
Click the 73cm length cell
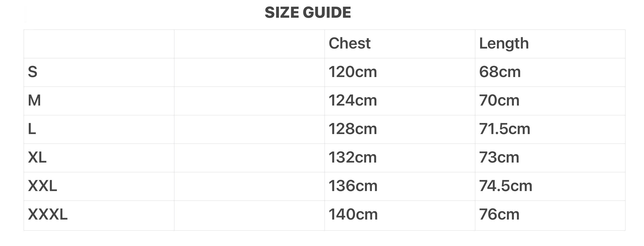click(x=499, y=157)
